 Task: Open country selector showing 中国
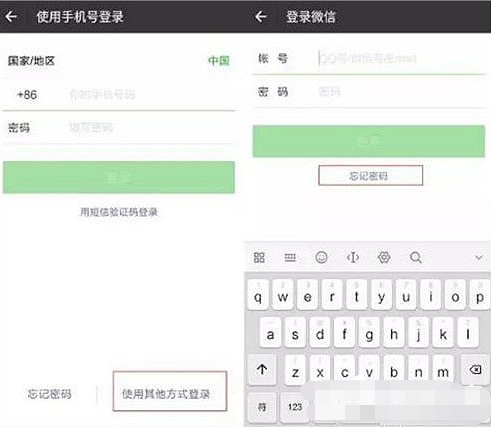point(218,61)
